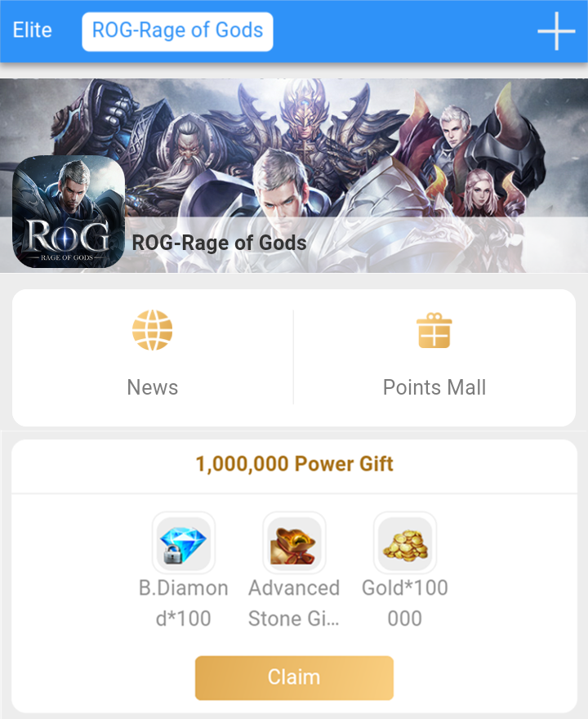Open the News label link

[152, 387]
